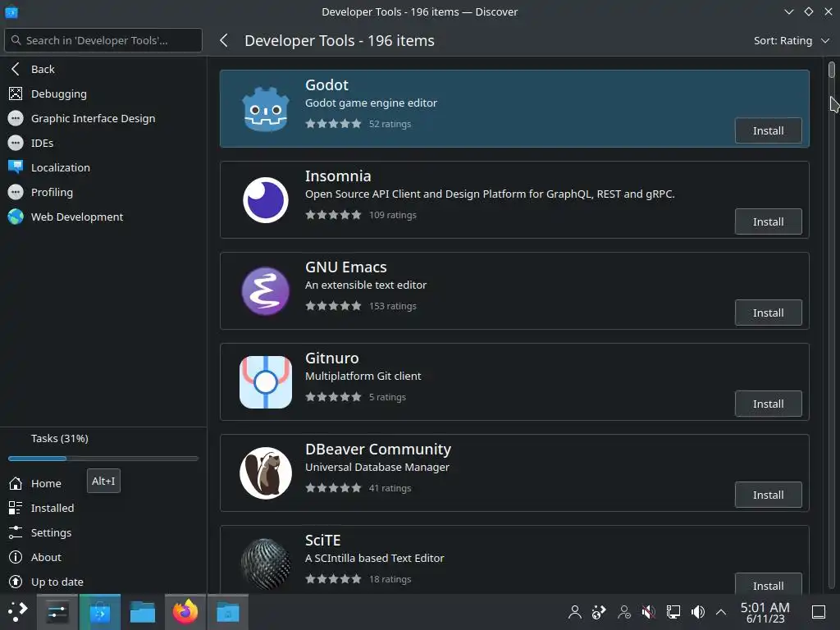
Task: Install Gitnuro
Action: pos(768,404)
